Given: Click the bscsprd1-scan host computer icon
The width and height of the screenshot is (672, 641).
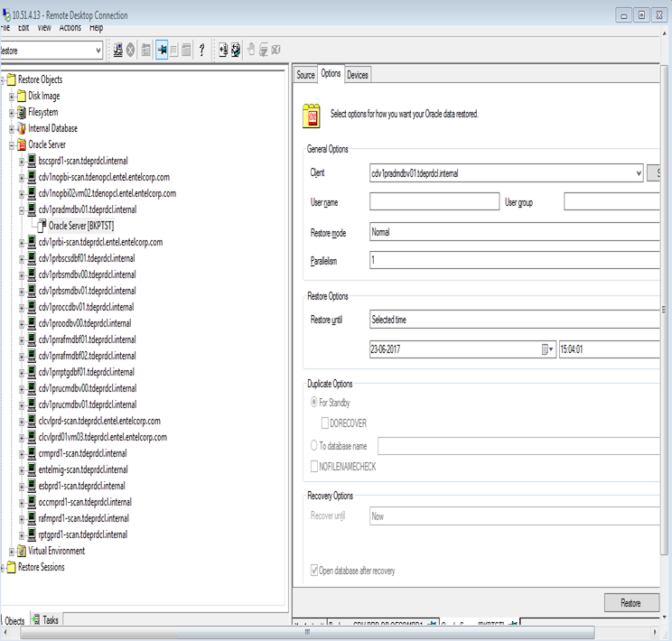Looking at the screenshot, I should 32,161.
